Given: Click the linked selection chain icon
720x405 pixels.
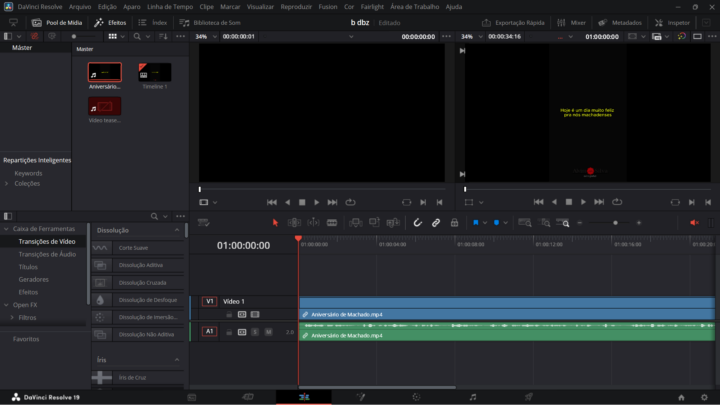Looking at the screenshot, I should click(x=436, y=223).
